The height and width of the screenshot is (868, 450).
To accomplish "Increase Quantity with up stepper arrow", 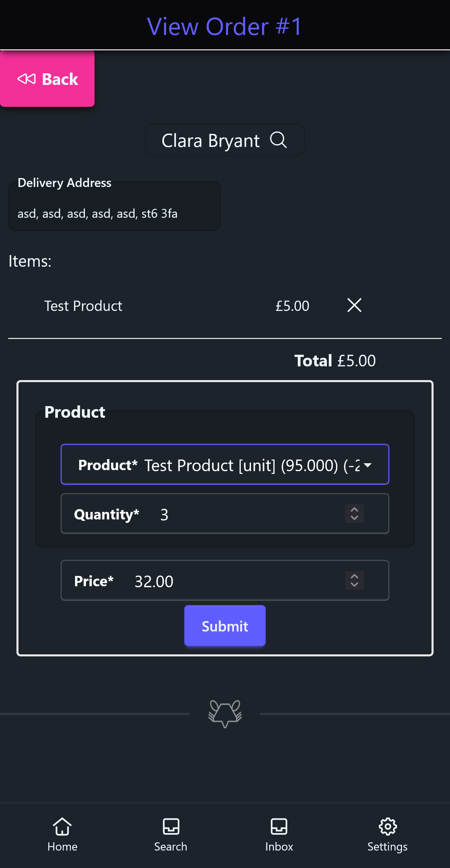I will 354,510.
